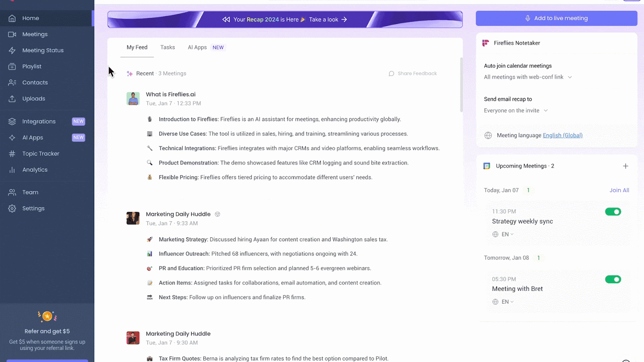Switch to the Tasks tab
The height and width of the screenshot is (362, 644).
click(x=167, y=47)
